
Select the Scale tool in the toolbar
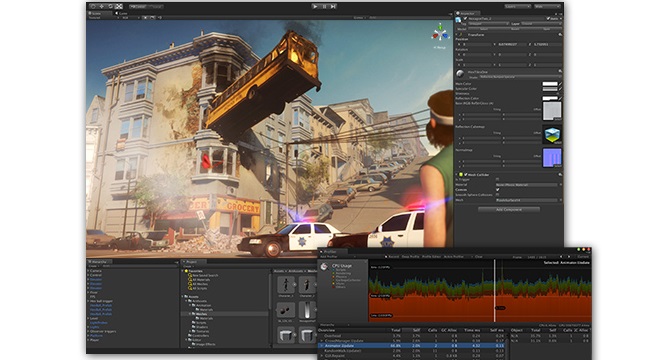pyautogui.click(x=119, y=6)
